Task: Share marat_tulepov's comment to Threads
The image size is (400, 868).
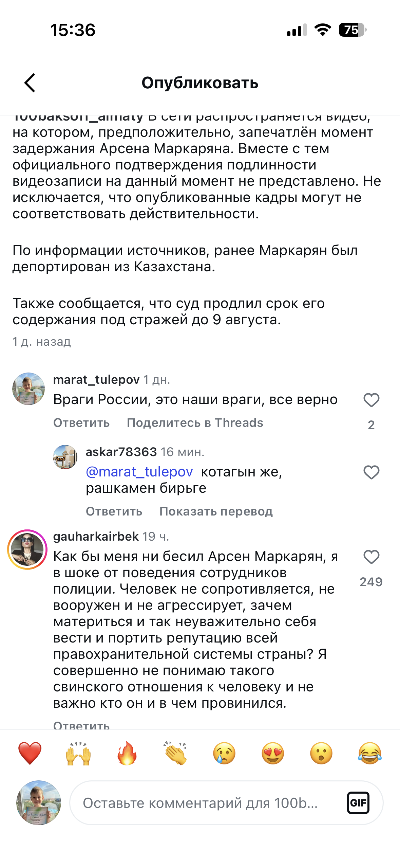Action: 195,423
